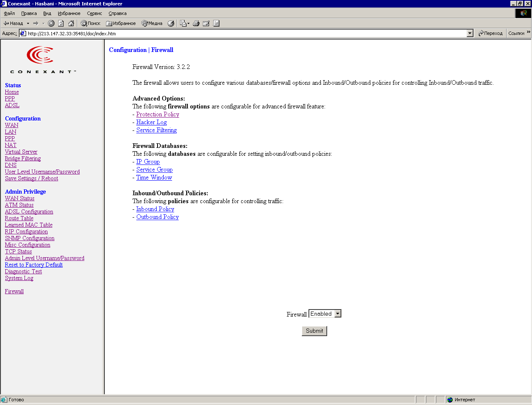The width and height of the screenshot is (532, 405).
Task: Open the Избранное toolbar favorites pane
Action: (x=121, y=23)
